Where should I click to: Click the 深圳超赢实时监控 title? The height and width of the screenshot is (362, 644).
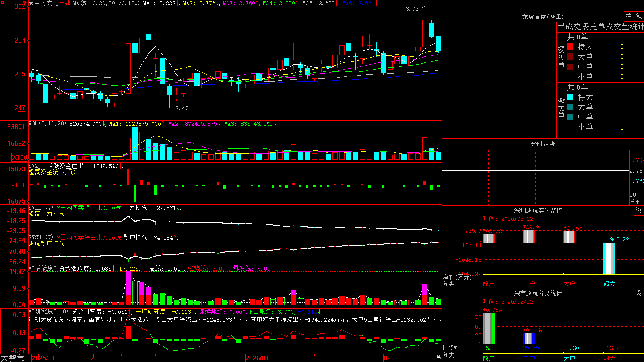point(538,210)
